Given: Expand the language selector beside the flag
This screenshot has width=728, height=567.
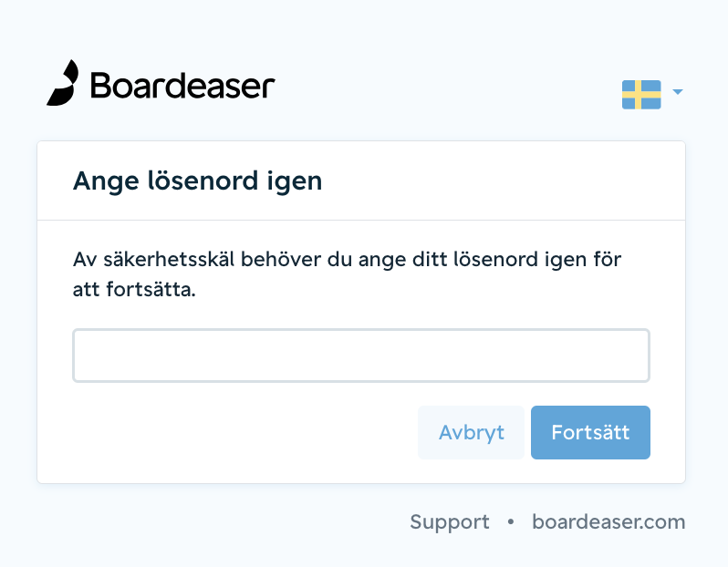Looking at the screenshot, I should pyautogui.click(x=678, y=92).
